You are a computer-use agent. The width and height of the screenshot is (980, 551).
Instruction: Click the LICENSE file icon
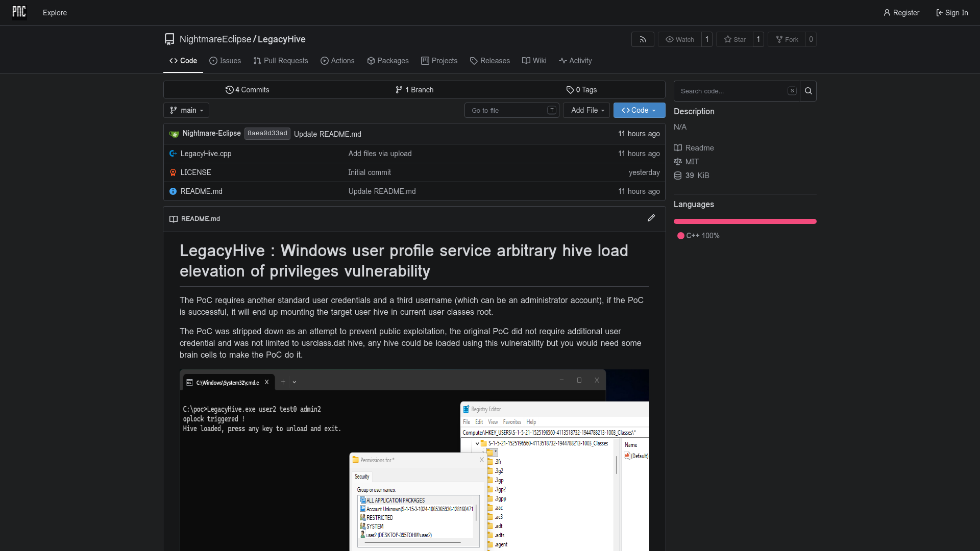point(173,172)
